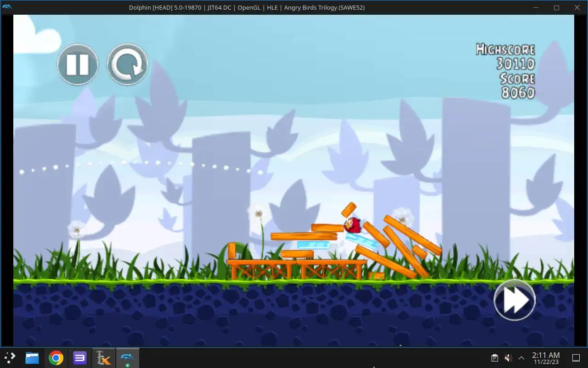Click the Dolphin logo in the title bar

(x=7, y=7)
